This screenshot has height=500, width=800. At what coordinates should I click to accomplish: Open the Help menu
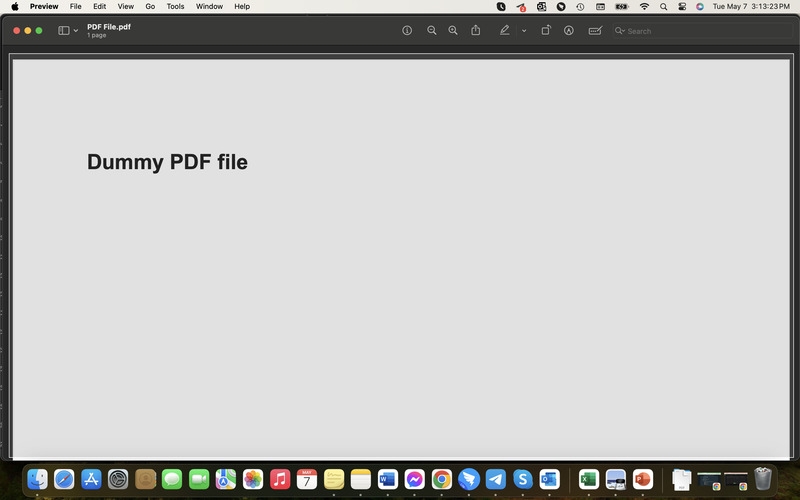point(242,7)
